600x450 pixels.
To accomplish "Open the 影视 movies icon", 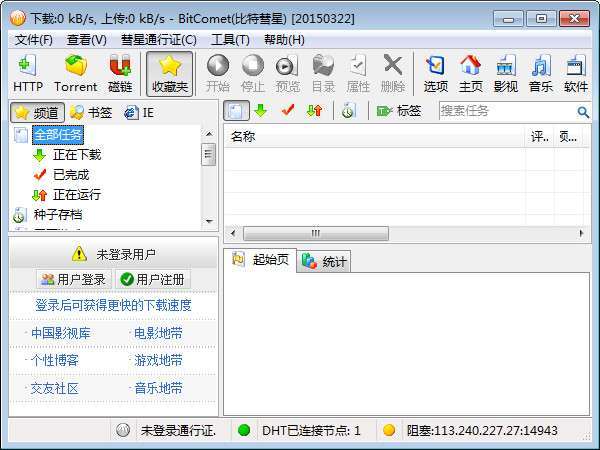I will 505,73.
